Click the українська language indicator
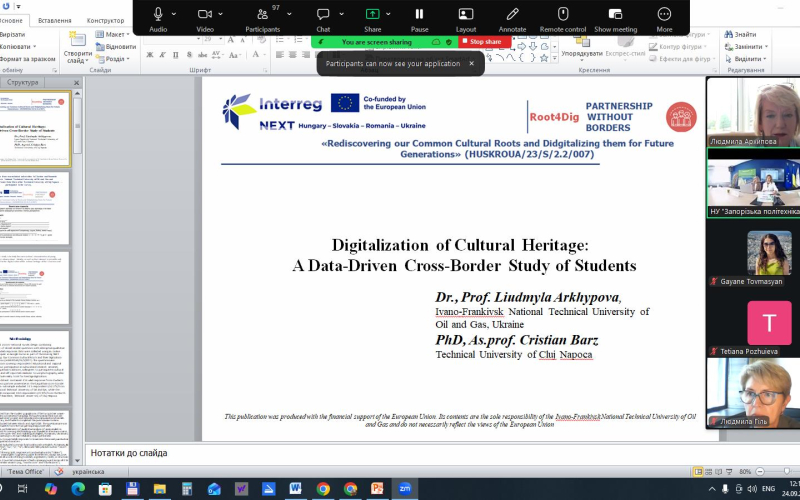Image resolution: width=800 pixels, height=500 pixels. pos(88,472)
